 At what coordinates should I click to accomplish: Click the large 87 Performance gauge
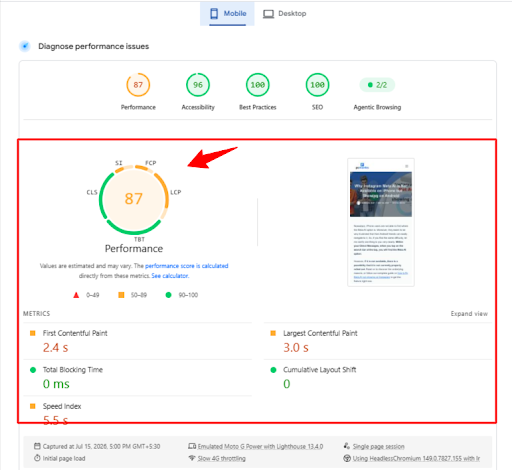coord(134,199)
